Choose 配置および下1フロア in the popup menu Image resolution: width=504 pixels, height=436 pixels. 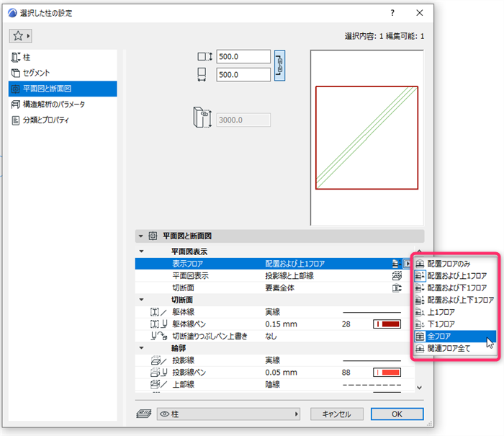point(455,288)
